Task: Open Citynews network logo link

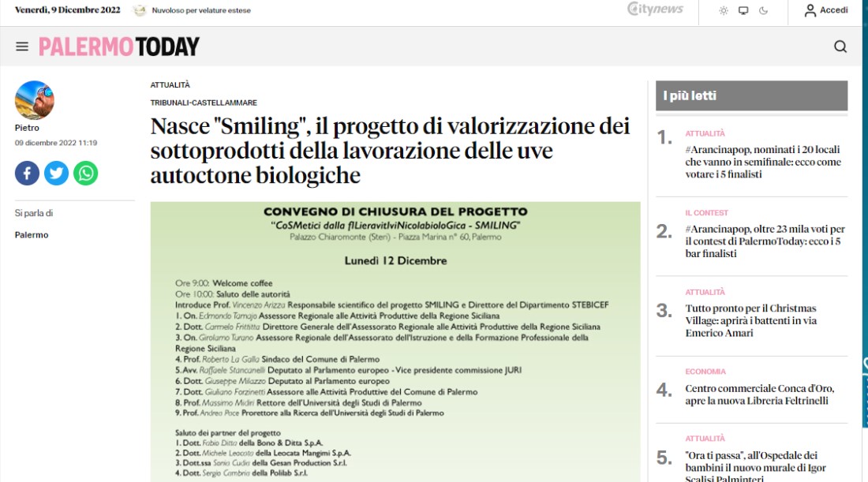Action: tap(656, 9)
